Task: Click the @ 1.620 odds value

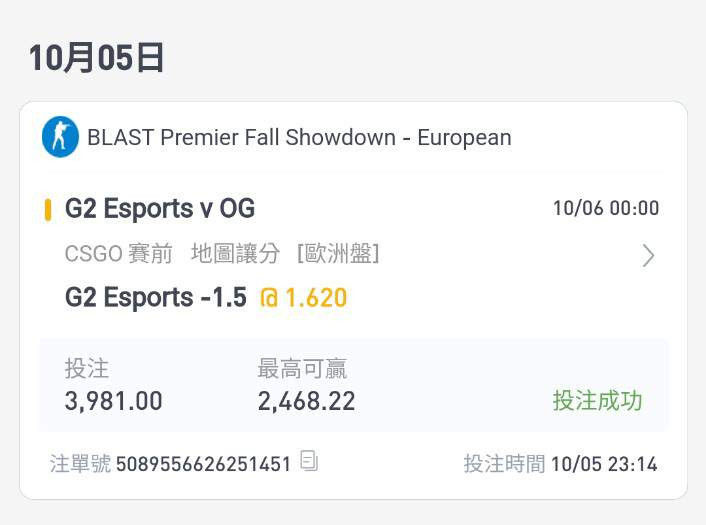Action: pyautogui.click(x=303, y=298)
